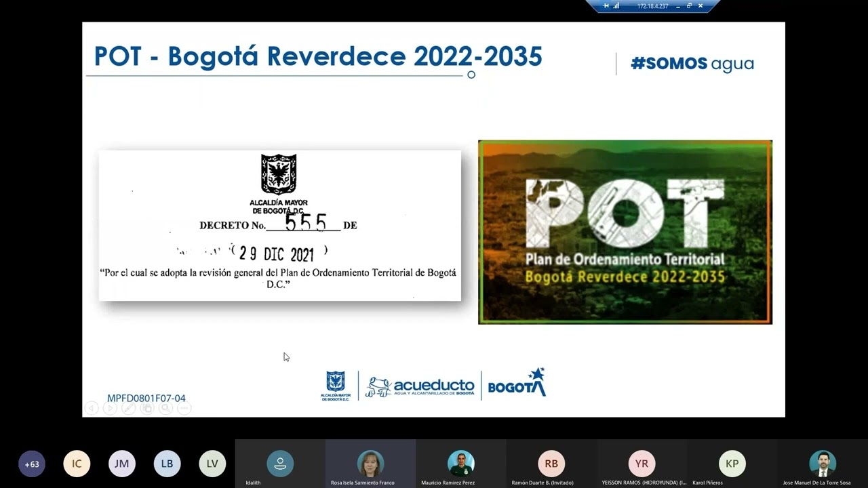Select the 172.18.4.237 address on connection bar

click(653, 6)
